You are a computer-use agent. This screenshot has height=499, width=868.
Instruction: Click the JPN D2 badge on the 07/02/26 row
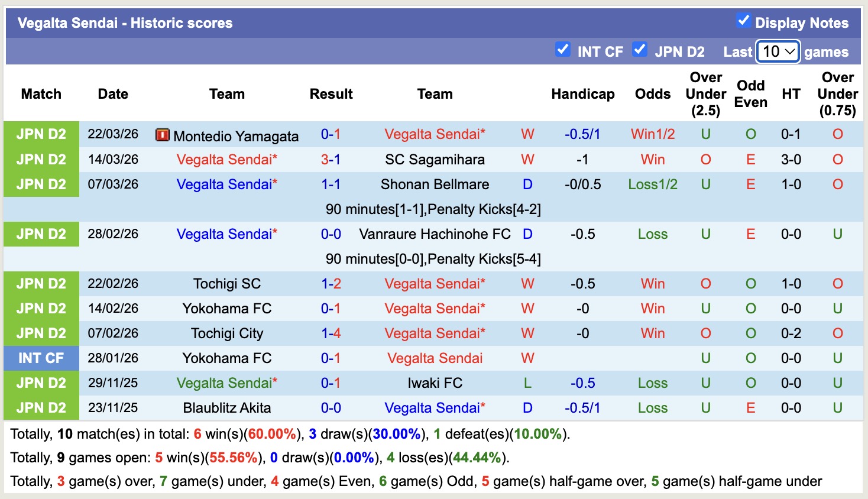[41, 333]
